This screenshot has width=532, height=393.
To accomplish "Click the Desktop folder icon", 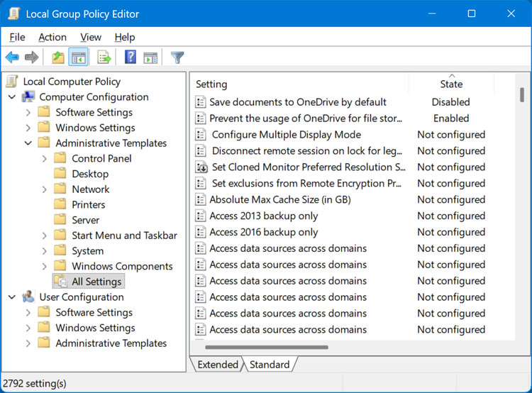I will coord(60,173).
